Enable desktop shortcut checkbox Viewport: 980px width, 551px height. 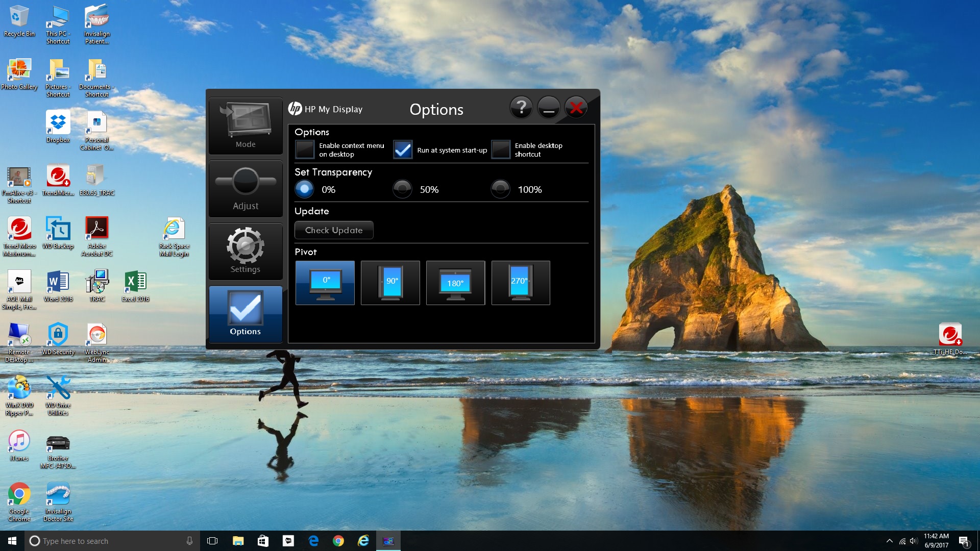[501, 150]
